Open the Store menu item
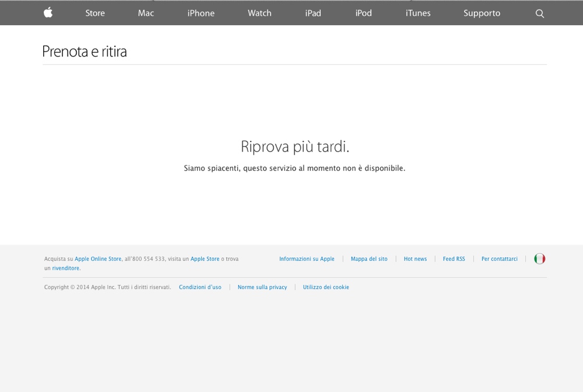 [x=95, y=13]
